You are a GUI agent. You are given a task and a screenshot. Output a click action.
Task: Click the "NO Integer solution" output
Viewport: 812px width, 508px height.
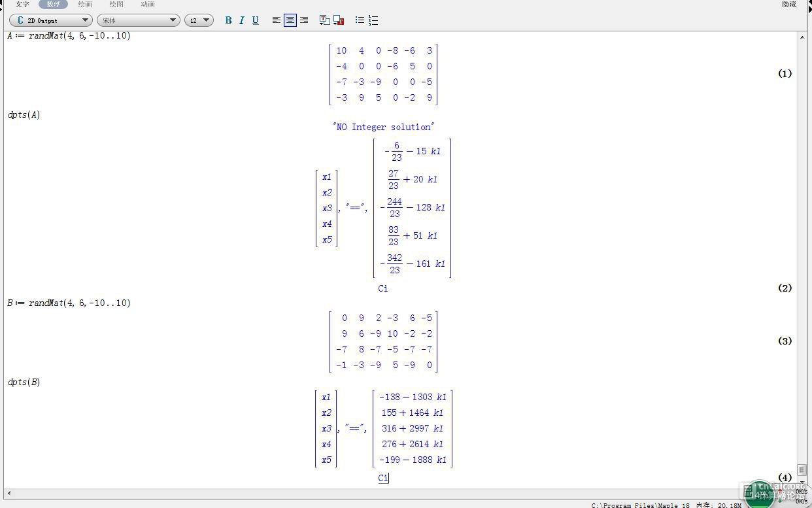[x=383, y=127]
